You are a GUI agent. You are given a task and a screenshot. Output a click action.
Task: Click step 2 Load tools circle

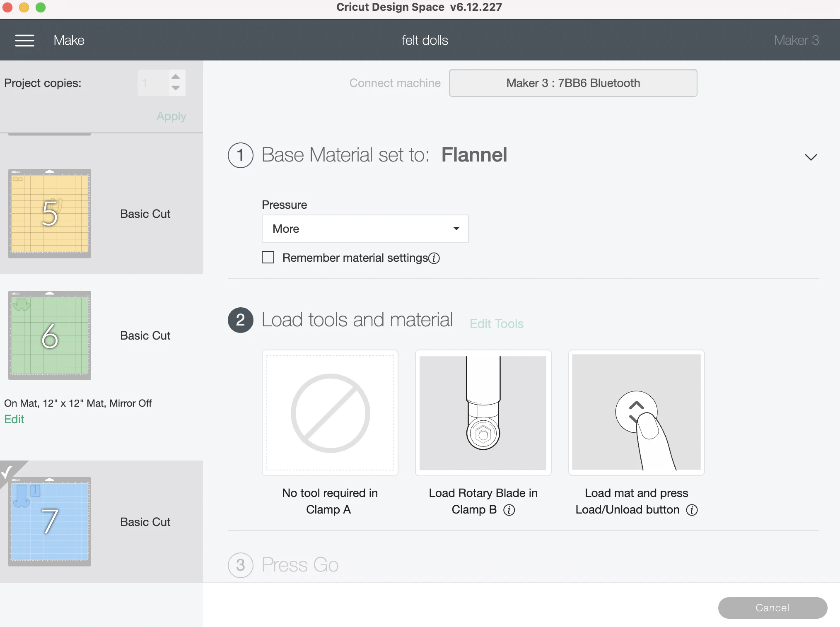(240, 320)
